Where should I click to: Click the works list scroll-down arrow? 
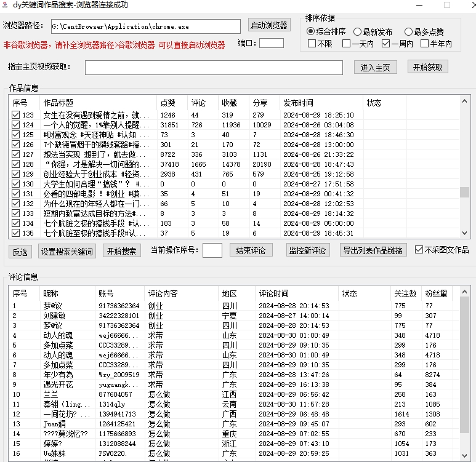pyautogui.click(x=465, y=233)
